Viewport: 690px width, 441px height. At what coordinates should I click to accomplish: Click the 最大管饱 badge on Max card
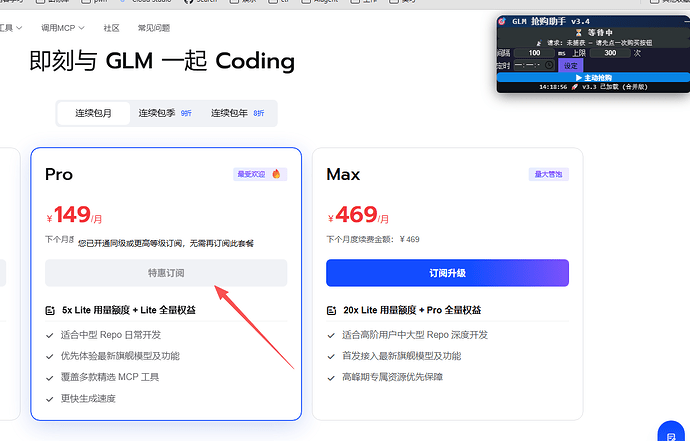(548, 174)
